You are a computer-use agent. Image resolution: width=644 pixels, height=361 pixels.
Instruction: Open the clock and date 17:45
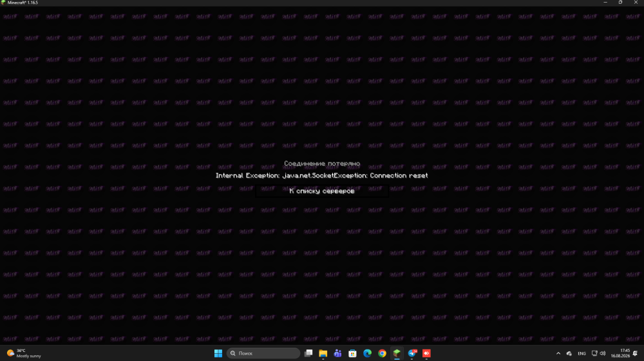point(620,353)
